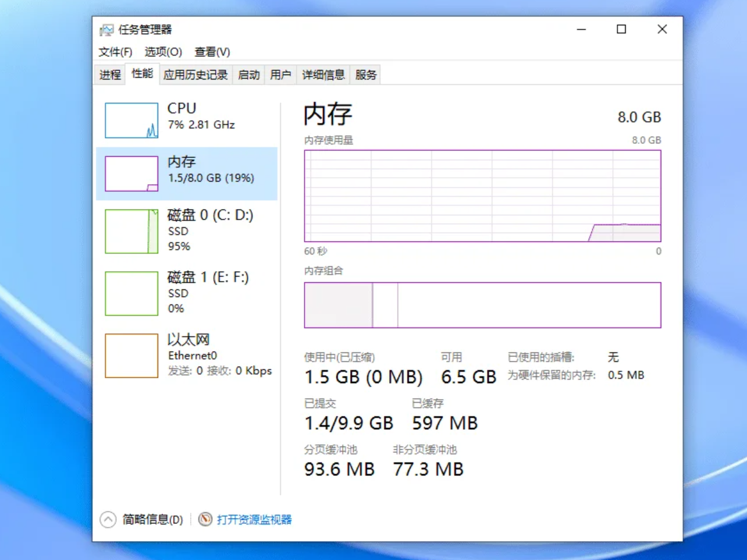Switch to the 应用历史记录 tab
This screenshot has height=560, width=747.
[194, 75]
